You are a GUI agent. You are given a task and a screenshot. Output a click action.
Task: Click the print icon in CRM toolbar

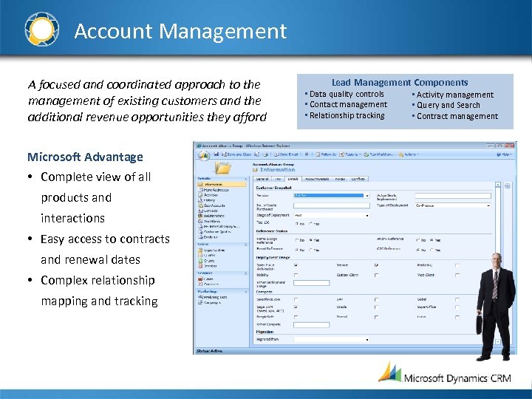coord(265,154)
